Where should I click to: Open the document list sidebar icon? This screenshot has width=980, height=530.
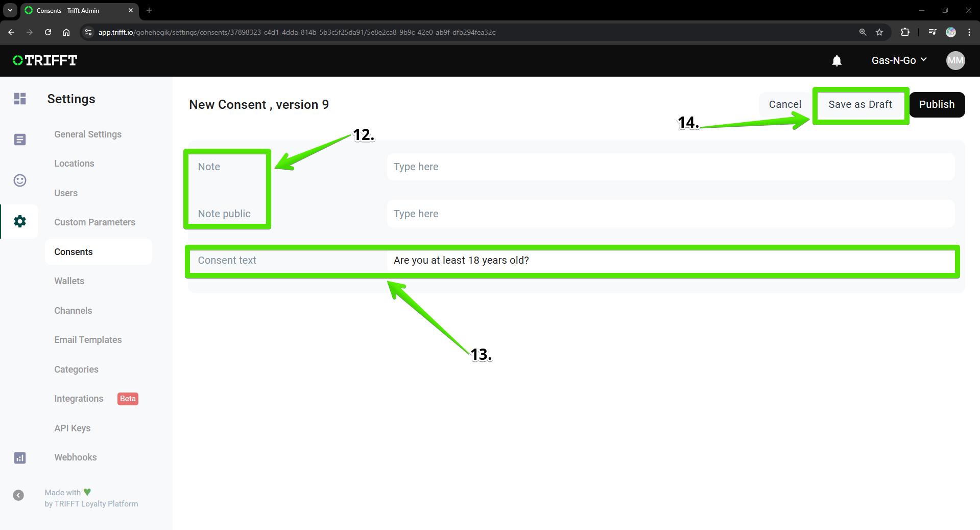(x=20, y=140)
